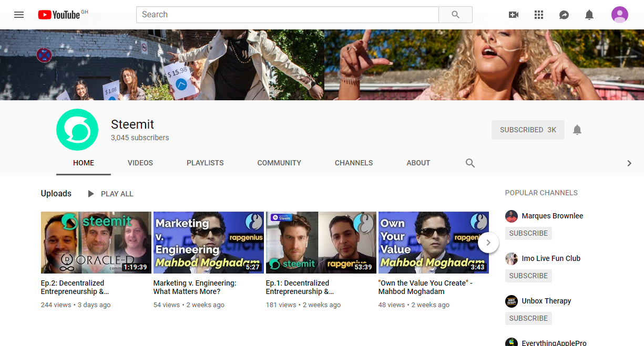Screen dimensions: 644x346
Task: Click the Steemit channel logo
Action: 77,130
